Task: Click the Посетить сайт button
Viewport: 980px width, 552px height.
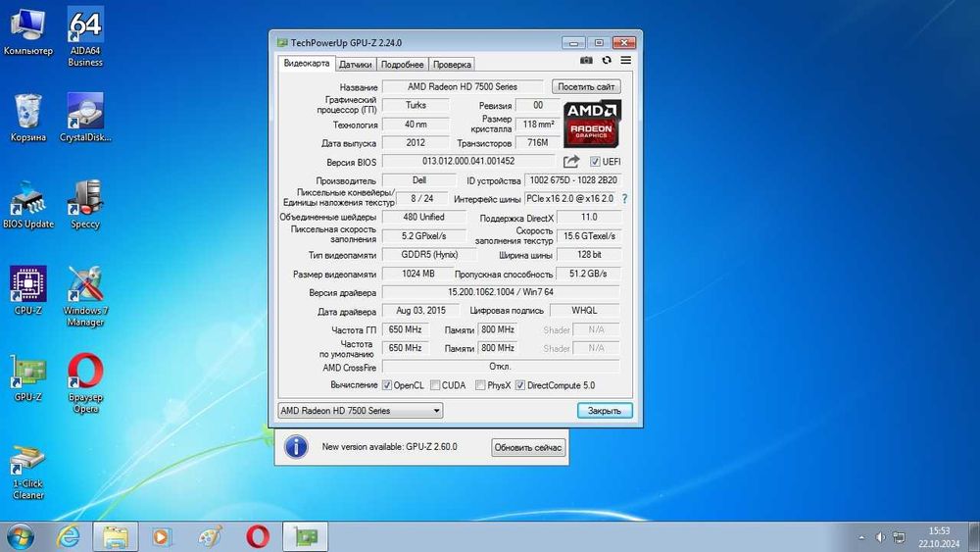Action: pos(586,87)
